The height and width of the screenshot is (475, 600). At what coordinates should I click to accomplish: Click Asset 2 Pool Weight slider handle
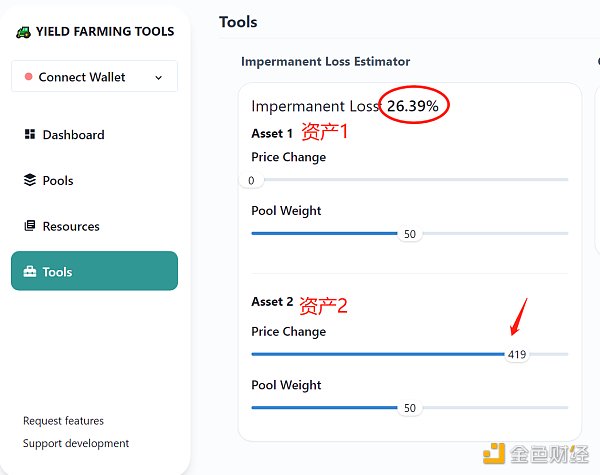pos(410,408)
